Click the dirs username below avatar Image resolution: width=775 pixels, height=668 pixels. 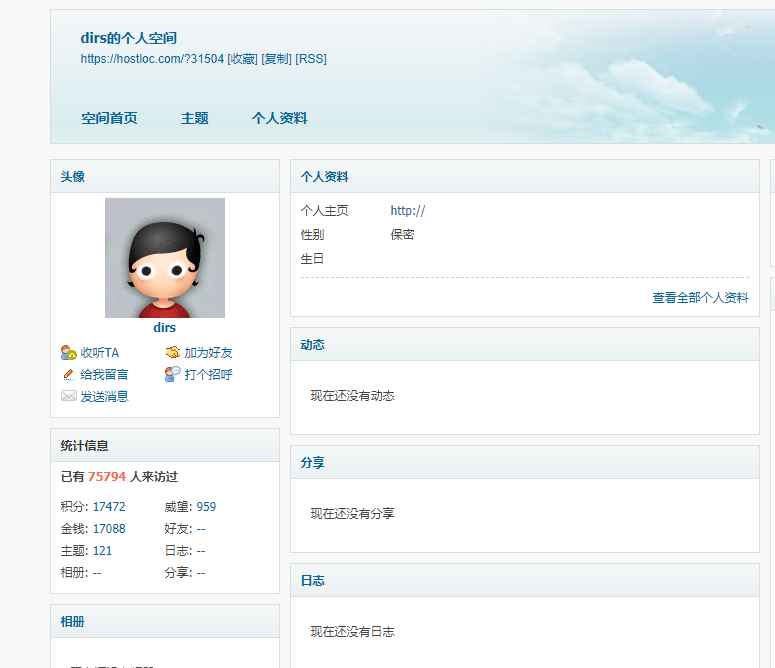165,328
